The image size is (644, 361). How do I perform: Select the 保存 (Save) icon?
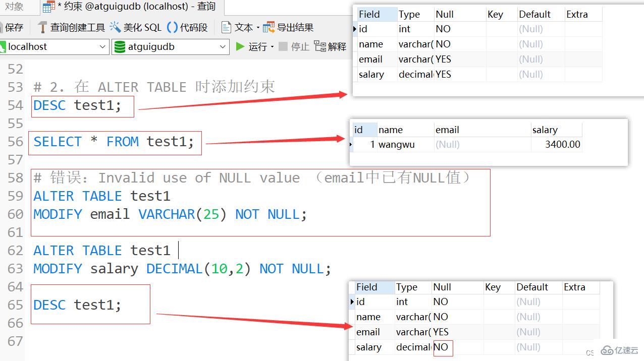pos(14,27)
